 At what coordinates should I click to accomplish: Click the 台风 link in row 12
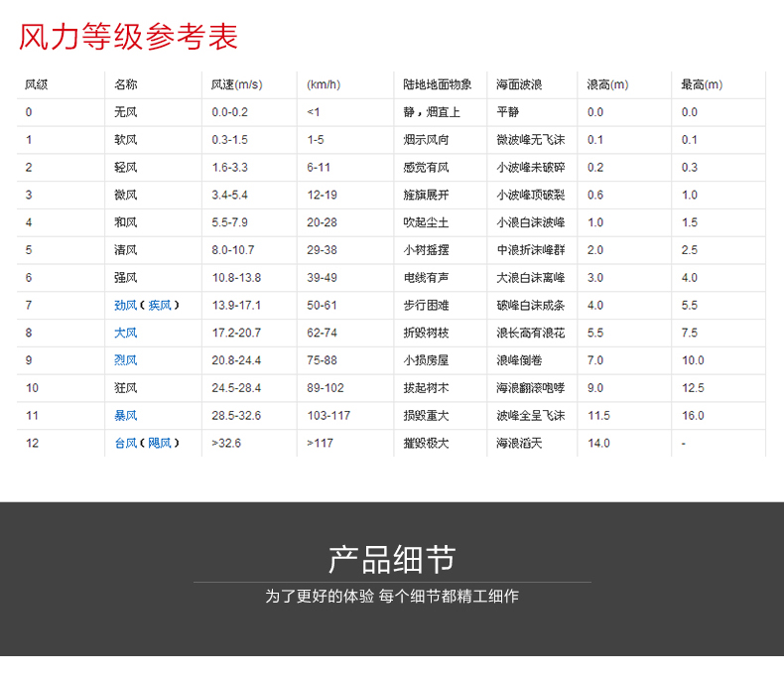(x=125, y=443)
